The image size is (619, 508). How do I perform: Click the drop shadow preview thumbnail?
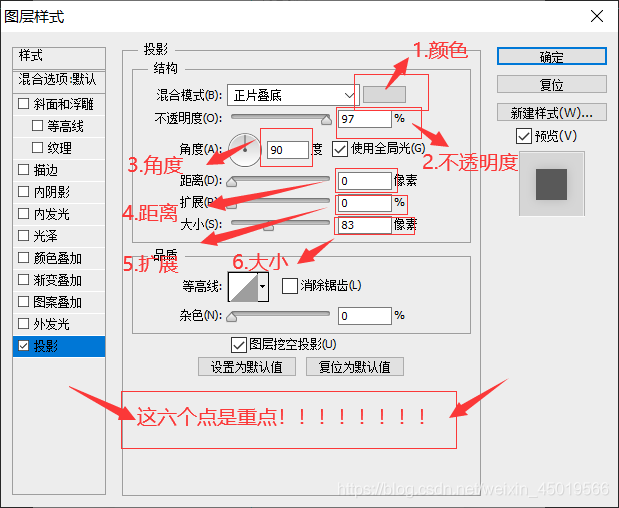(551, 184)
